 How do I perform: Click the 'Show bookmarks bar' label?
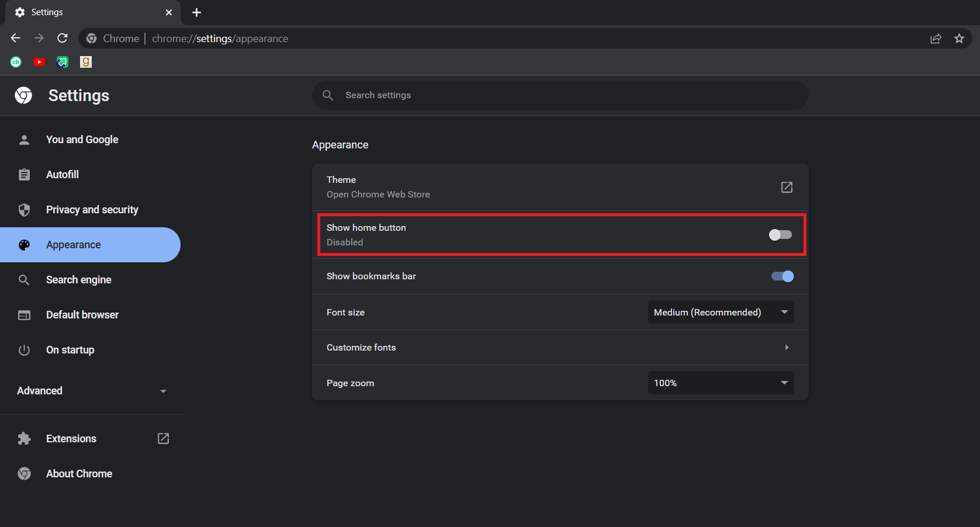coord(371,276)
